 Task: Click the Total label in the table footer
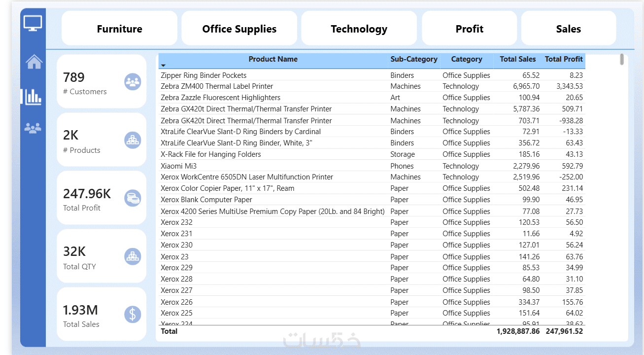point(169,331)
